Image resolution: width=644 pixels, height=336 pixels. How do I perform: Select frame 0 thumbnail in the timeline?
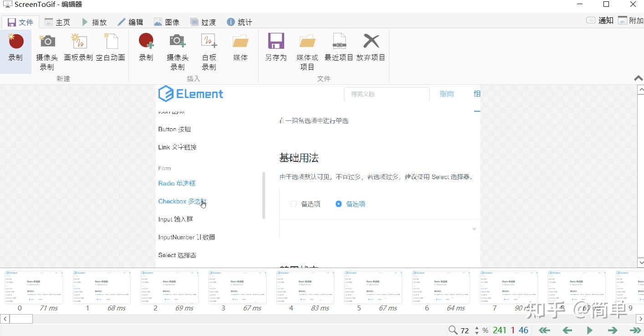pyautogui.click(x=34, y=287)
